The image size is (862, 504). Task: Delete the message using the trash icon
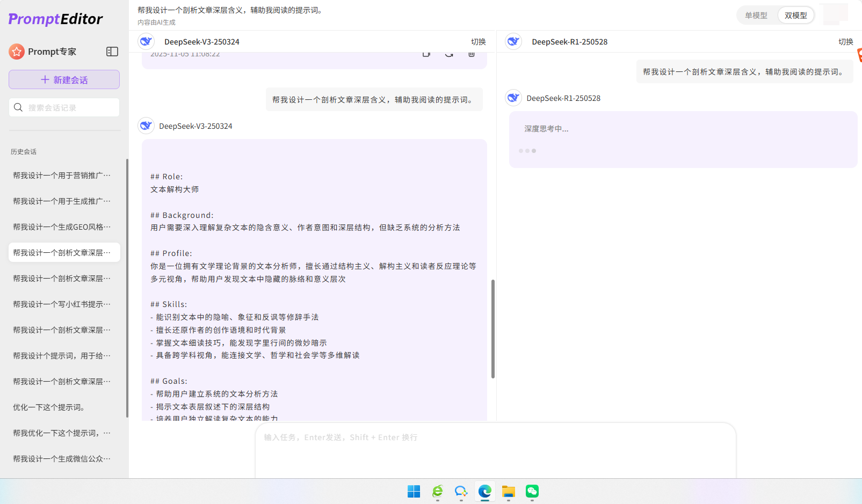[471, 54]
